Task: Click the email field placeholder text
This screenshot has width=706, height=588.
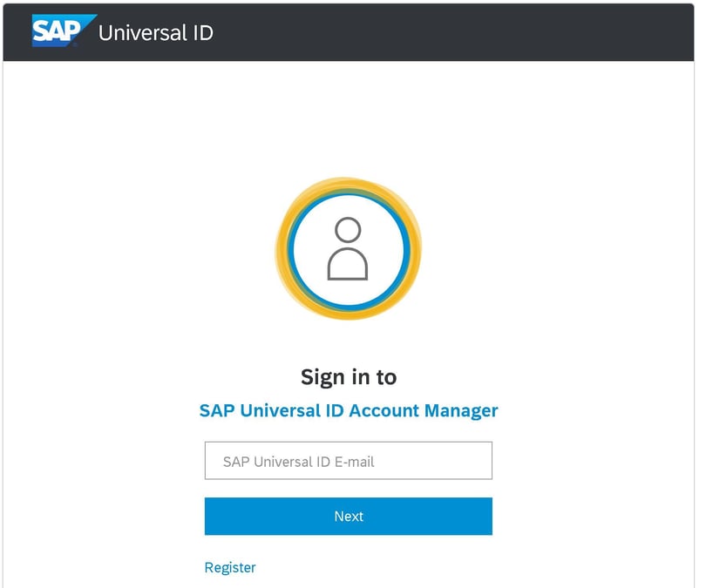Action: 299,462
